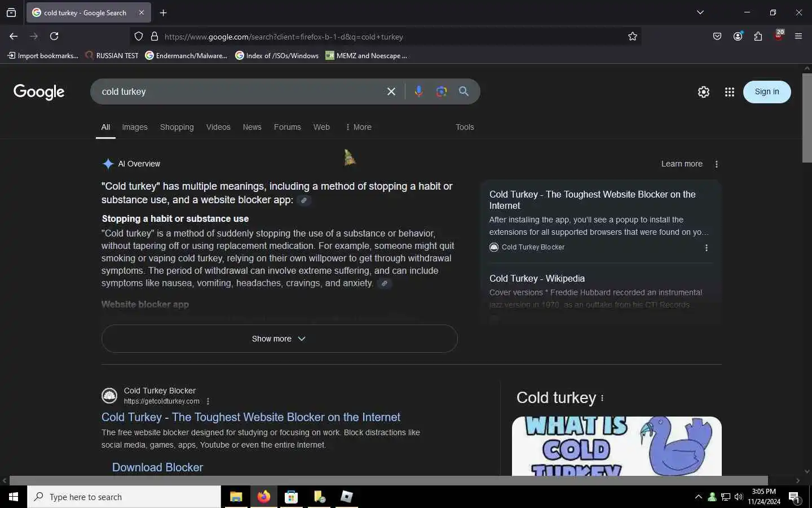
Task: Submit the search with the magnifier icon
Action: pos(464,91)
